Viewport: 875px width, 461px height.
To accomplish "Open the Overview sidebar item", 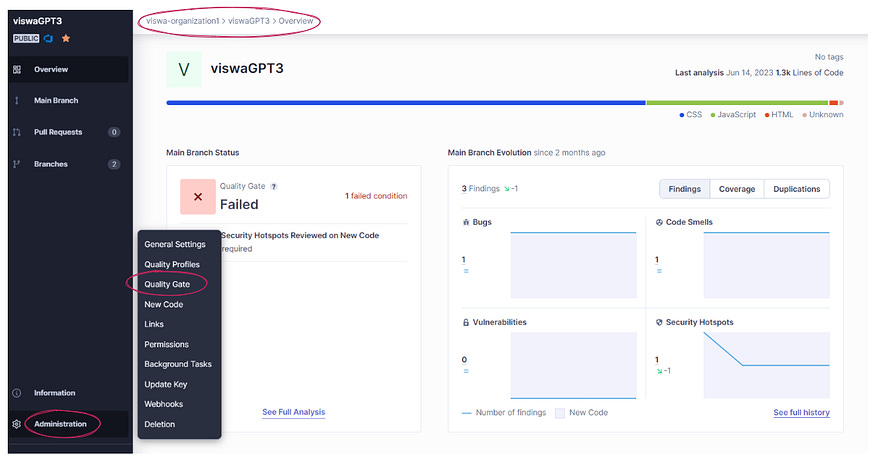I will tap(68, 70).
